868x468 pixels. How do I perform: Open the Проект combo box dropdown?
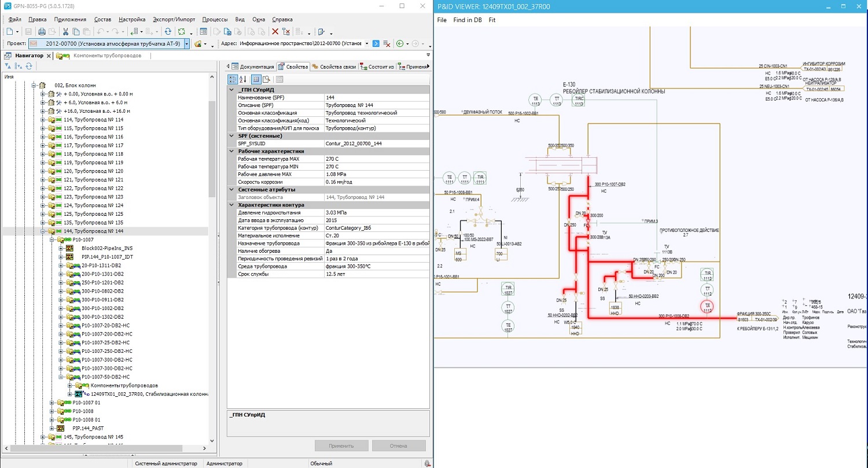(187, 44)
